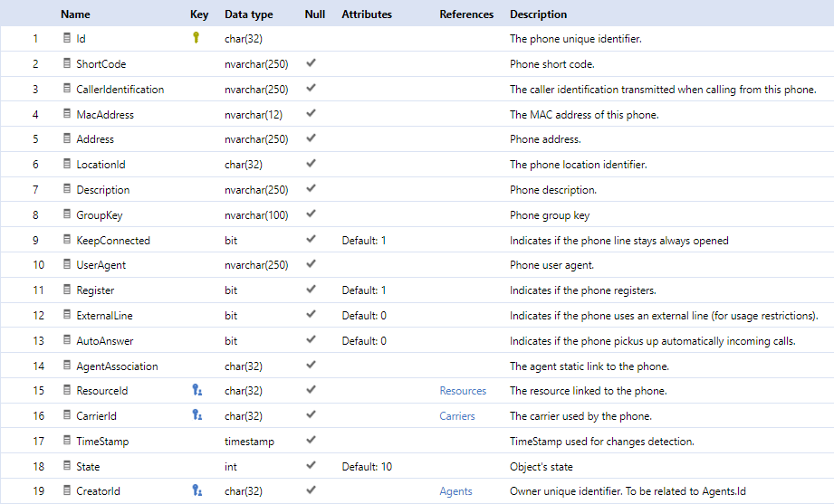Click the 'Phone group key' description
This screenshot has width=834, height=504.
coord(550,215)
